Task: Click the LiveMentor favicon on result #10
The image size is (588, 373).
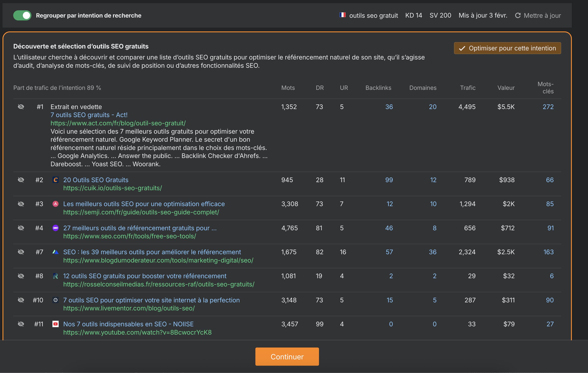Action: click(56, 300)
